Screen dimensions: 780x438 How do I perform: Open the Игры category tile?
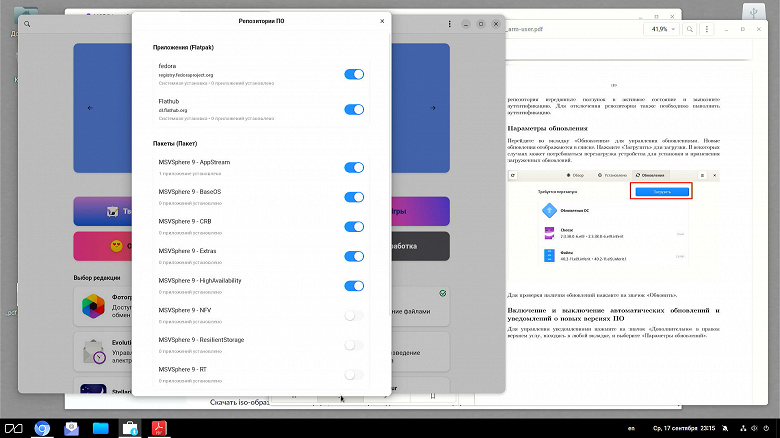[x=420, y=211]
